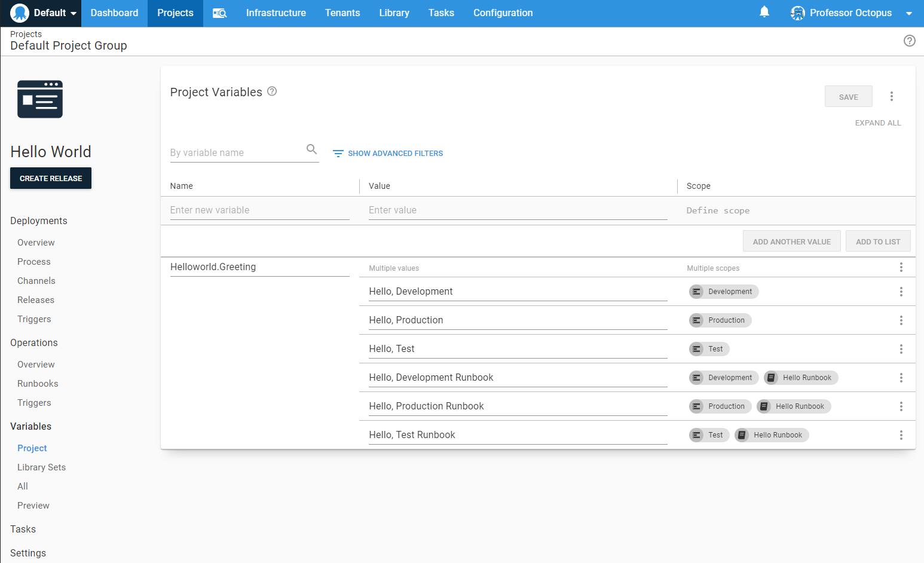
Task: Open the Hello, Production row overflow menu
Action: (901, 320)
